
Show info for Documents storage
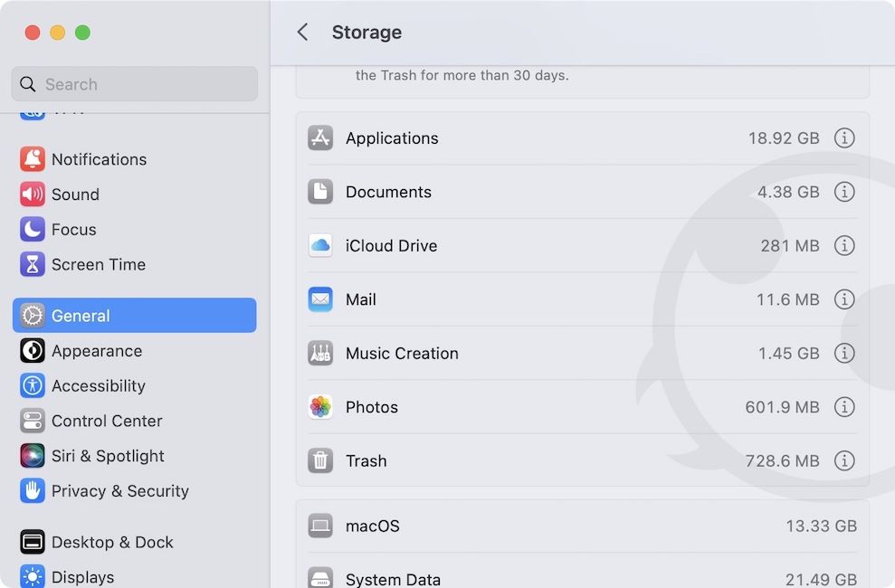[x=844, y=192]
